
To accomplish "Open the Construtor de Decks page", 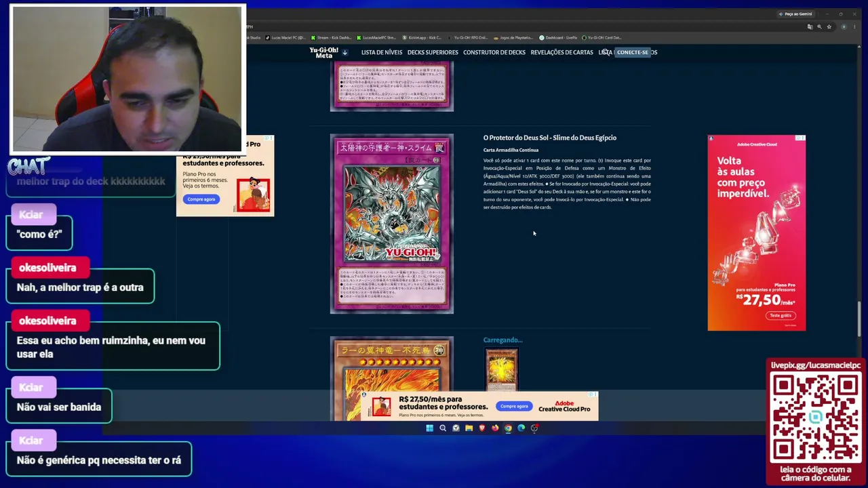I will coord(494,52).
